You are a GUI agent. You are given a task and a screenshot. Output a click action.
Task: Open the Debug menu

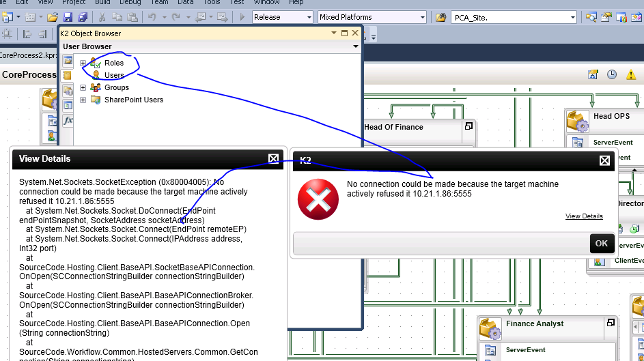(x=130, y=2)
